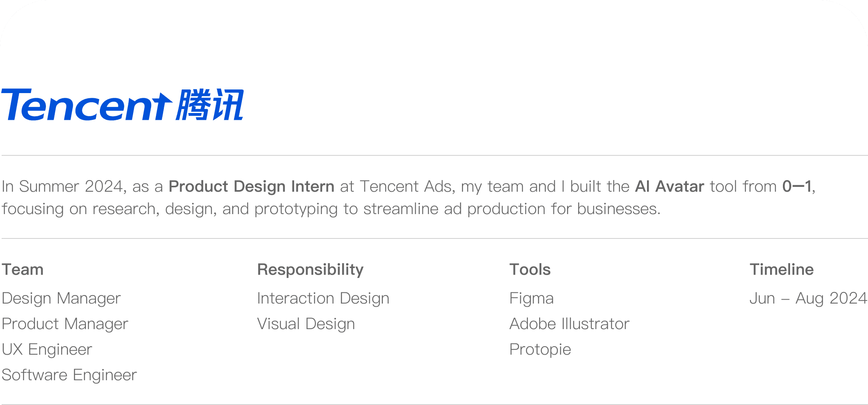Click the Responsibility column heading
The height and width of the screenshot is (405, 868).
(311, 270)
